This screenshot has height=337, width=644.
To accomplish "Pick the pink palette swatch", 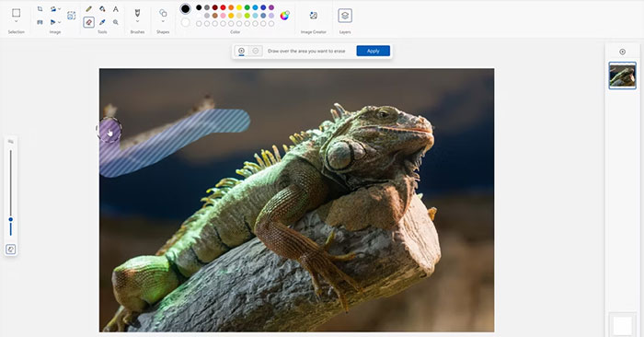I will (x=223, y=16).
